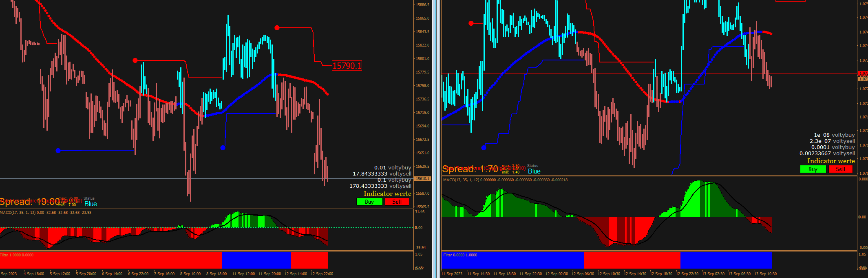
Task: Select 'Indicator werte' label in the Spread 1.70 chart
Action: pyautogui.click(x=831, y=161)
